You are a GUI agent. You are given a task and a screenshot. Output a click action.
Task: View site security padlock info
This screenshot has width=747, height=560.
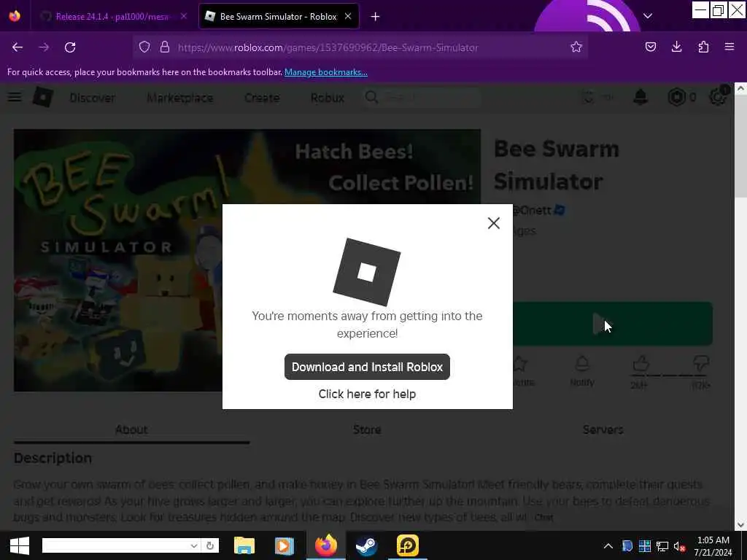click(x=165, y=47)
